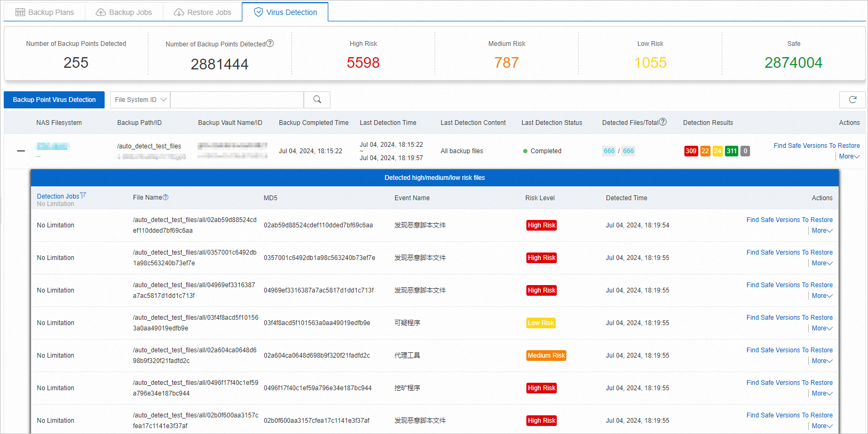This screenshot has height=434, width=868.
Task: Expand More menu in the backup point row
Action: click(x=849, y=156)
